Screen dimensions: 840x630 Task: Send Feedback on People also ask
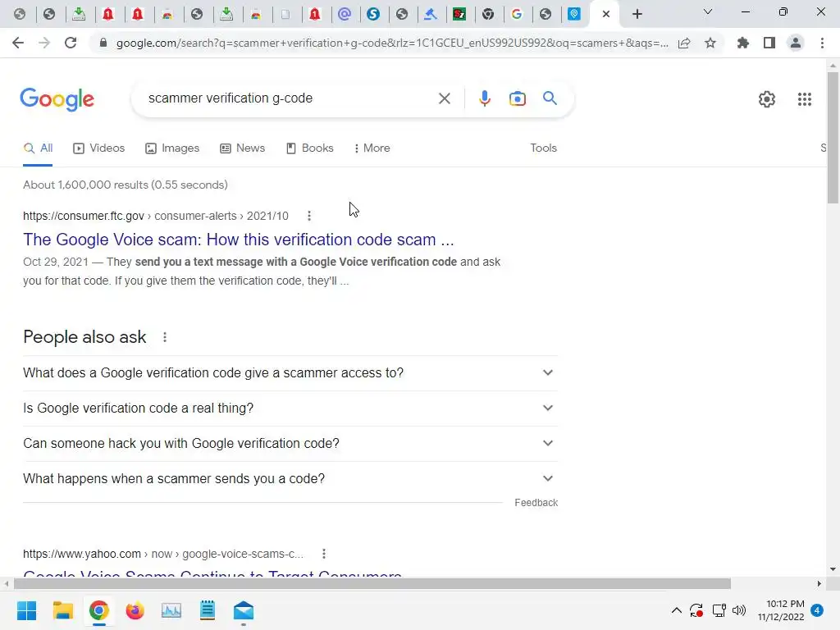tap(536, 503)
